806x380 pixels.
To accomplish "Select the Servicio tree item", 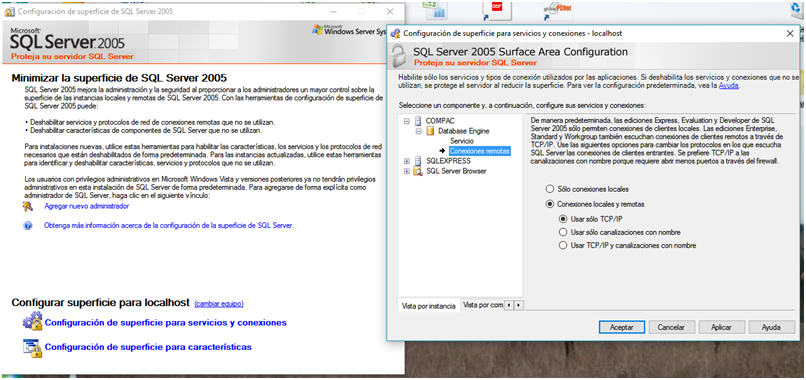I will pos(462,141).
